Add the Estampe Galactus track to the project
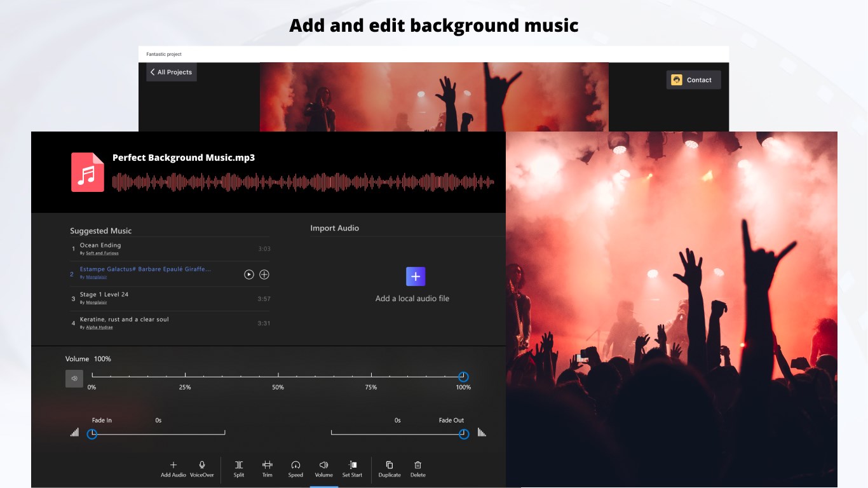This screenshot has width=868, height=488. coord(264,274)
